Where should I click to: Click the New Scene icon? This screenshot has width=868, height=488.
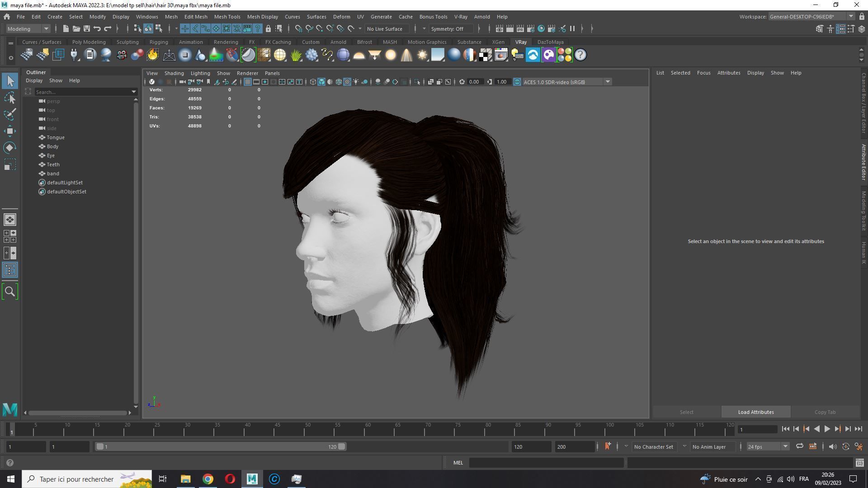click(x=66, y=29)
